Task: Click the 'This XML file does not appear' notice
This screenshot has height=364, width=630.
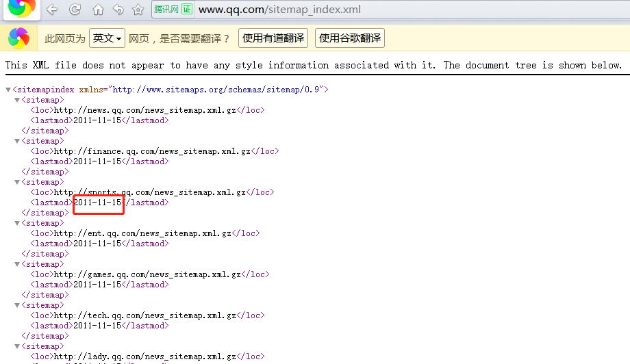Action: pos(314,65)
